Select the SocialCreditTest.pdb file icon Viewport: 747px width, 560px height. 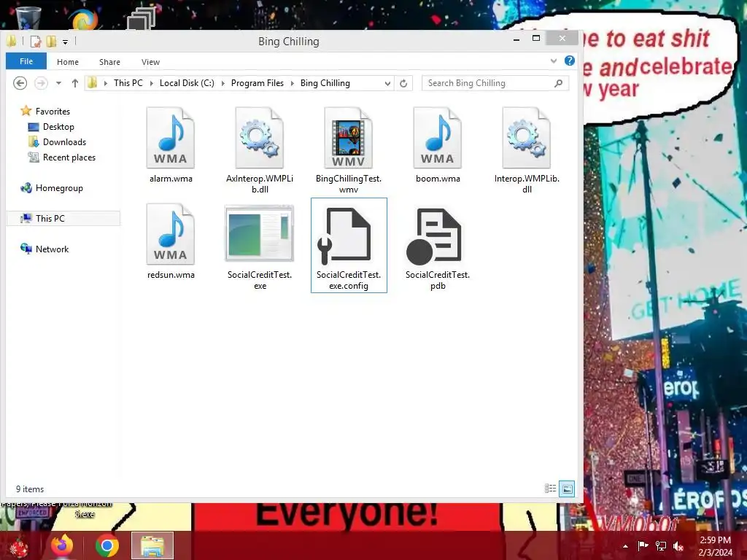coord(434,236)
